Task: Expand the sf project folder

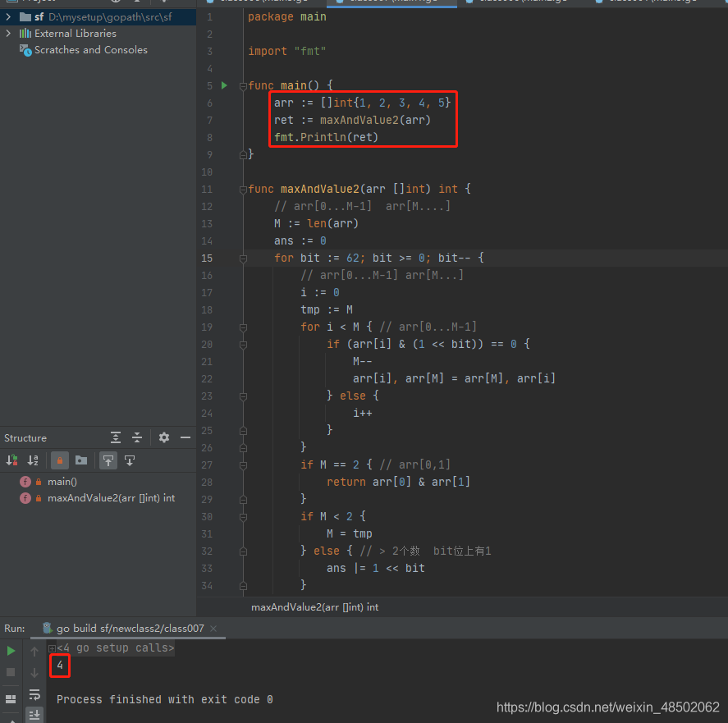Action: tap(8, 17)
